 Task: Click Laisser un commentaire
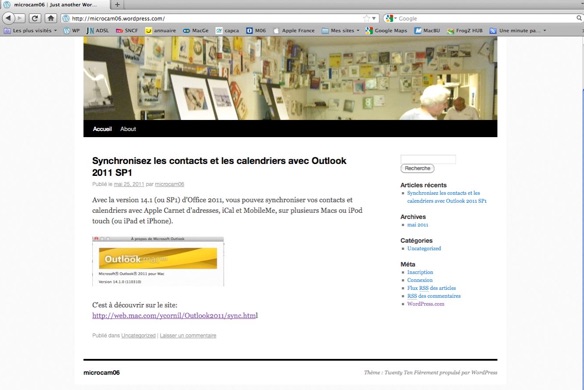pos(188,336)
